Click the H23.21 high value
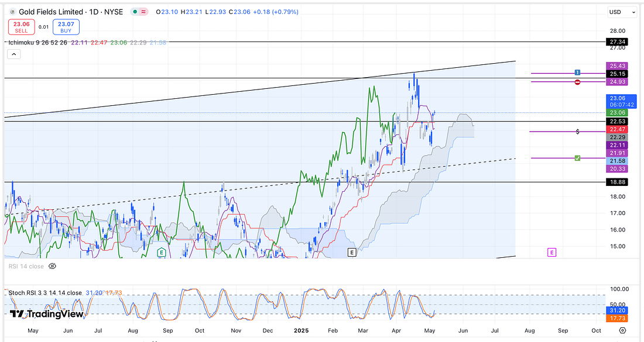This screenshot has height=342, width=644. (x=191, y=12)
